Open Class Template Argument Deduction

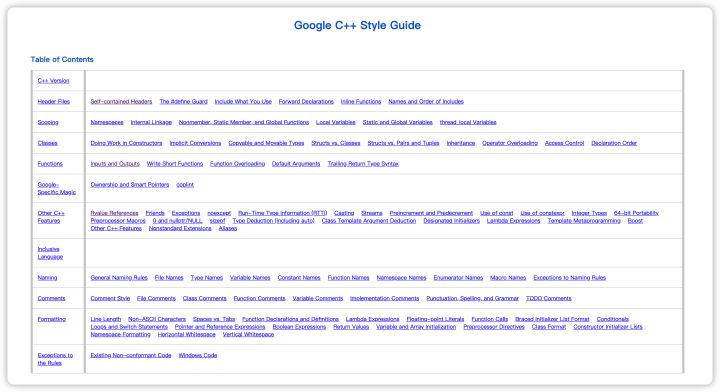click(x=369, y=221)
